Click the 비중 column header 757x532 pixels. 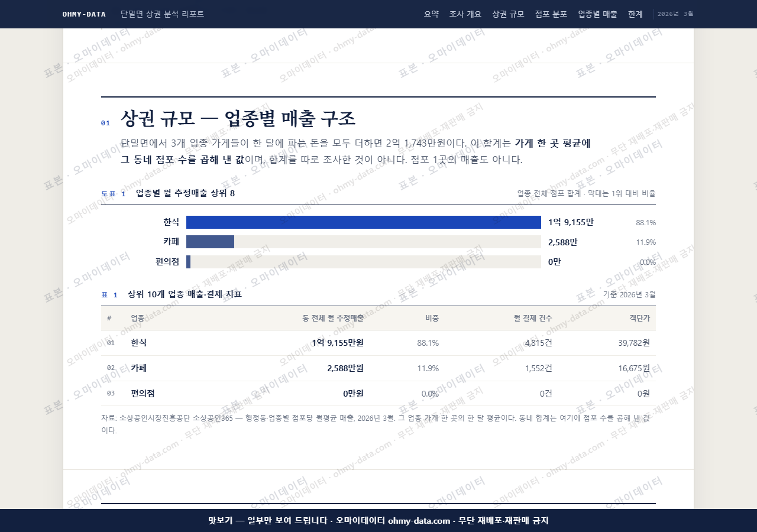[x=432, y=318]
